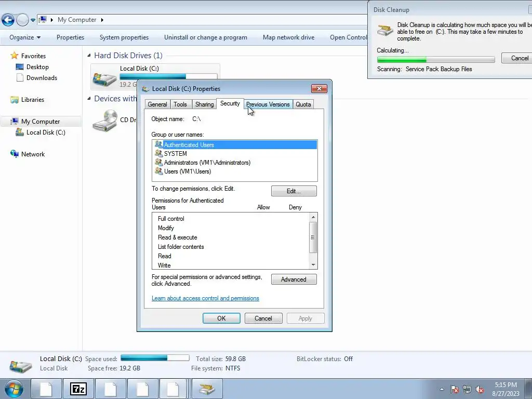Click the permissions list scrollbar thumb

[x=313, y=237]
